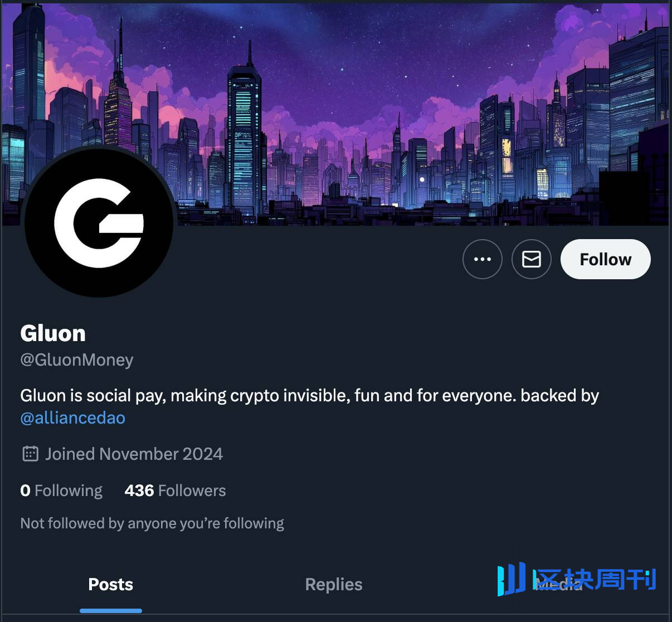Viewport: 672px width, 622px height.
Task: Switch to the Posts tab
Action: click(111, 584)
